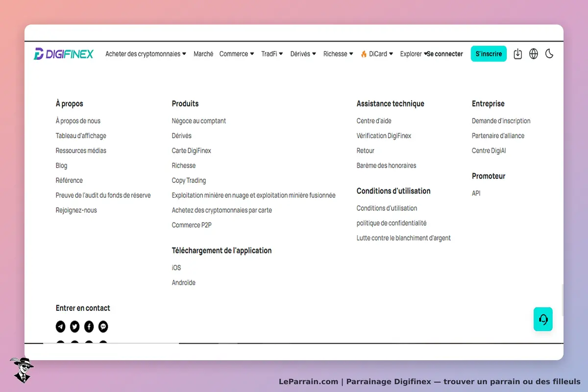Open Carte DigiFinex link
Viewport: 588px width, 392px height.
(x=191, y=151)
